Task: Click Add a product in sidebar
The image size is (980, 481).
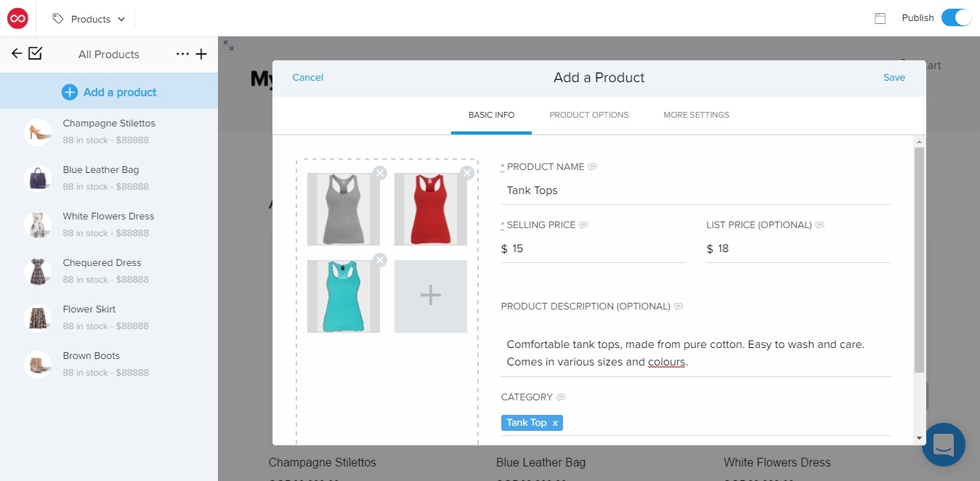Action: [x=109, y=92]
